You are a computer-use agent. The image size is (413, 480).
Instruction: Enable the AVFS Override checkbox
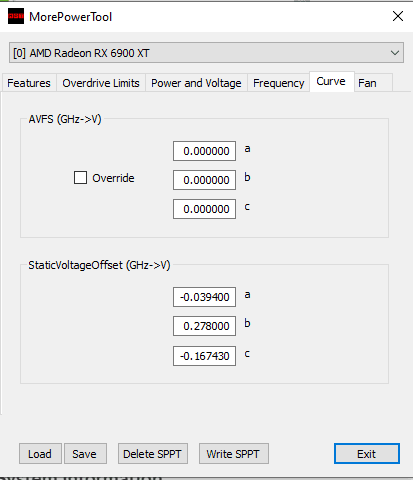(80, 178)
